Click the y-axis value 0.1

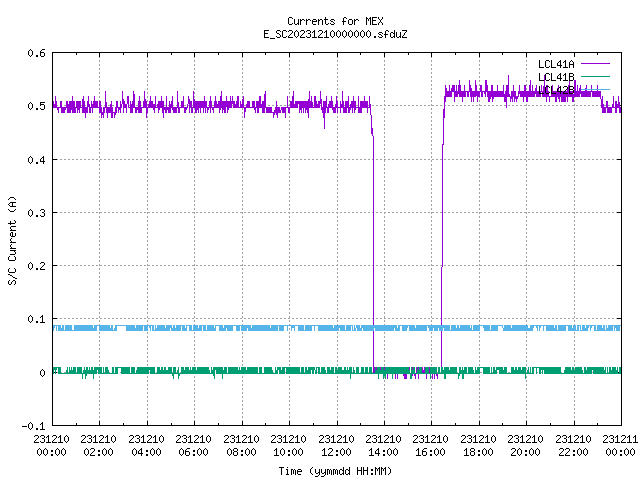36,319
